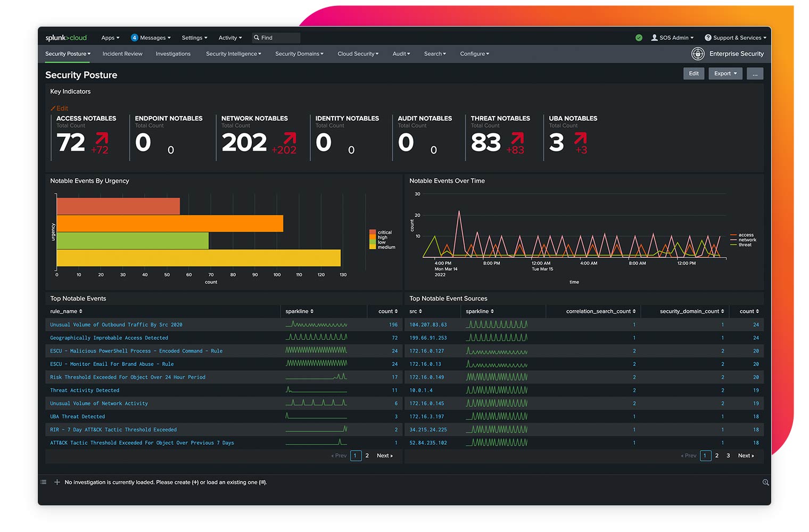Click the critical legend color swatch
The width and height of the screenshot is (809, 532).
point(372,232)
